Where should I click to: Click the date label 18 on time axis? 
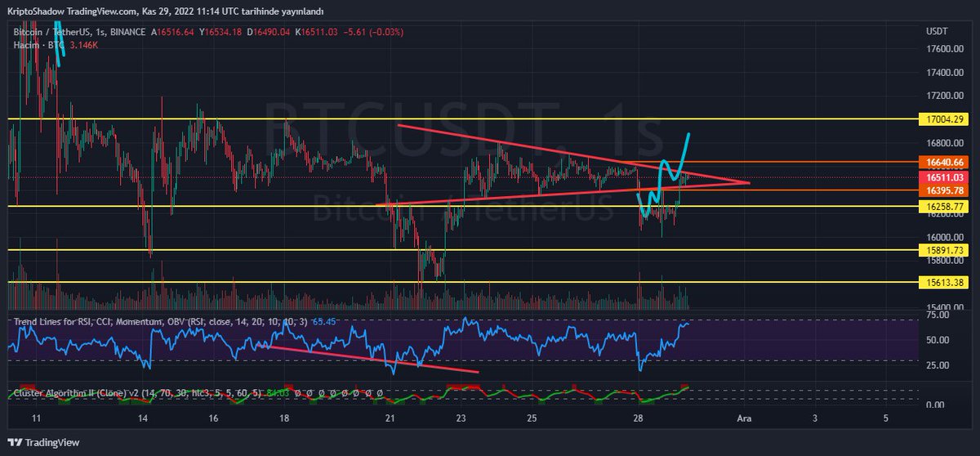click(284, 418)
